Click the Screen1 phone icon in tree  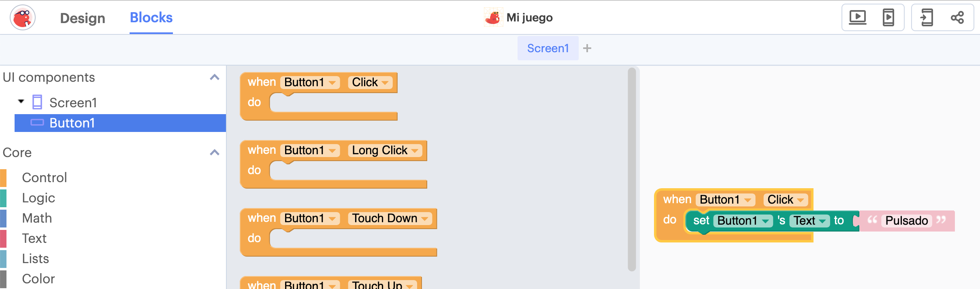coord(37,102)
